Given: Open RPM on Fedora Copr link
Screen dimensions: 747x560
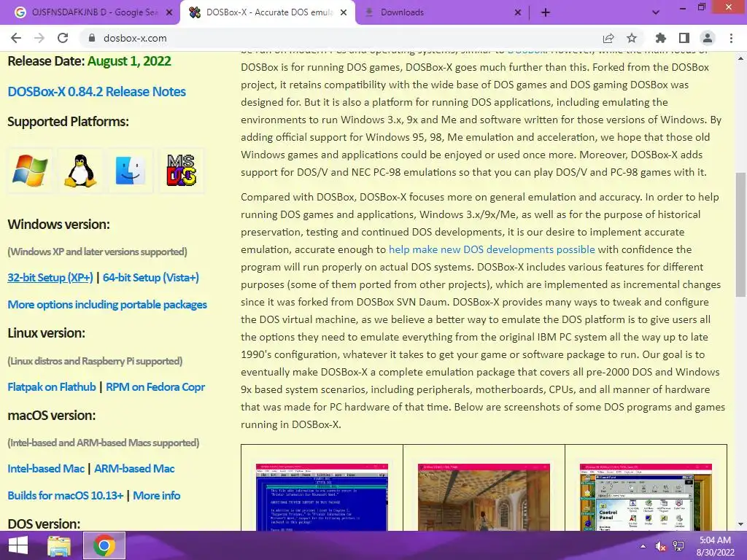Looking at the screenshot, I should (x=155, y=386).
